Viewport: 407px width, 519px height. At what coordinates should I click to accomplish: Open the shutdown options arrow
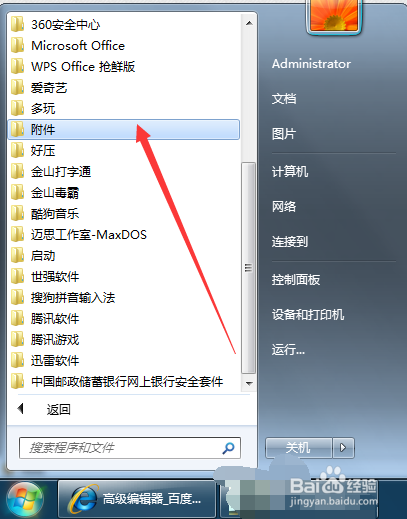click(x=343, y=448)
